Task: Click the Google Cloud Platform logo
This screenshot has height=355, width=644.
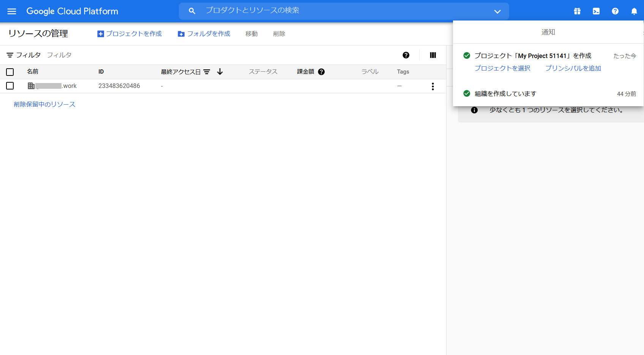Action: click(72, 11)
